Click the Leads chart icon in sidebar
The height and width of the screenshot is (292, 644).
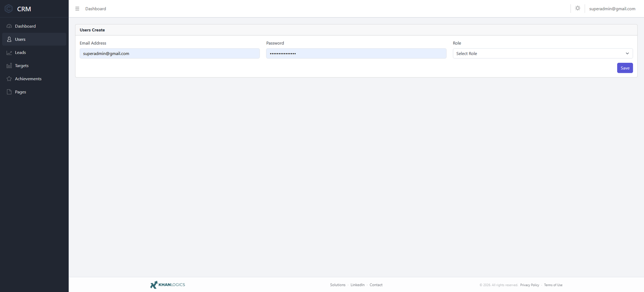click(9, 53)
